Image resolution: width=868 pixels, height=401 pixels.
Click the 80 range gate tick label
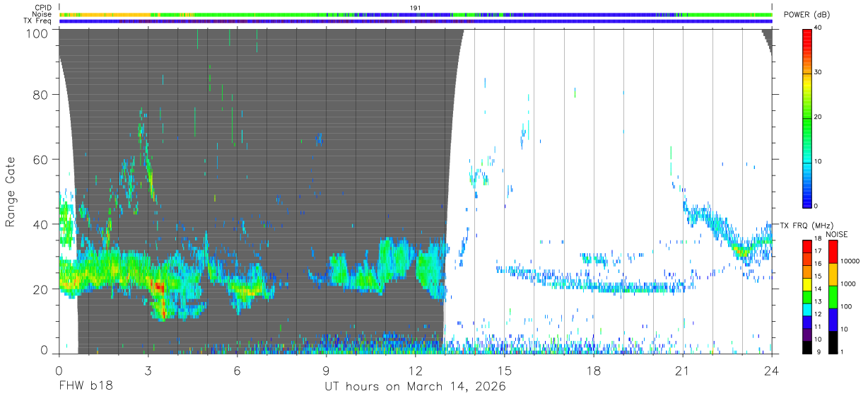point(41,94)
